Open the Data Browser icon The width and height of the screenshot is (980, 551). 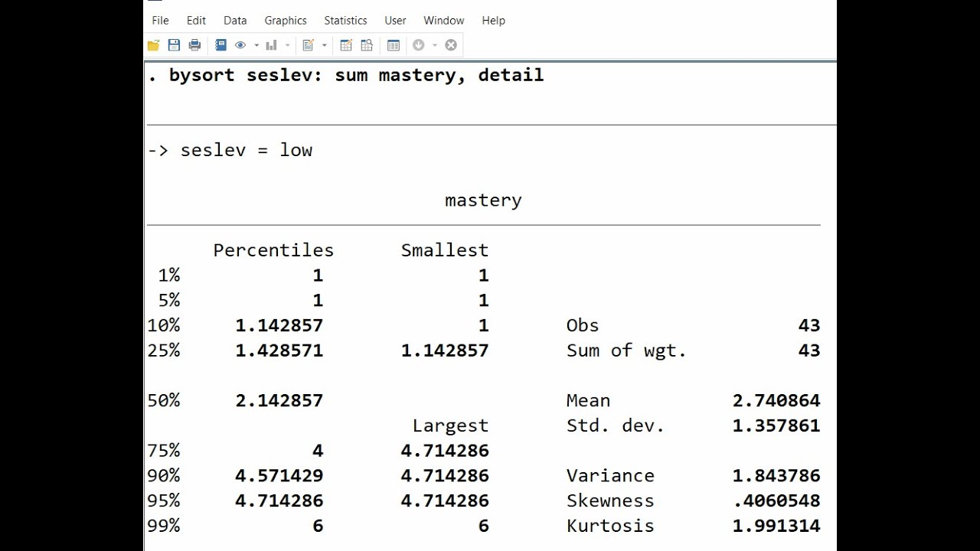pyautogui.click(x=367, y=45)
